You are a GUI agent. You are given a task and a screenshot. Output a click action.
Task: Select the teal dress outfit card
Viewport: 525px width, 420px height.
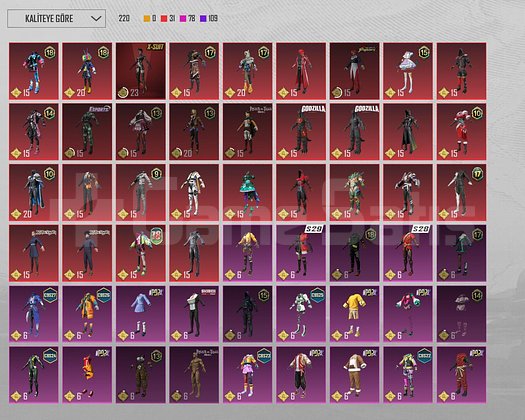[x=248, y=193]
